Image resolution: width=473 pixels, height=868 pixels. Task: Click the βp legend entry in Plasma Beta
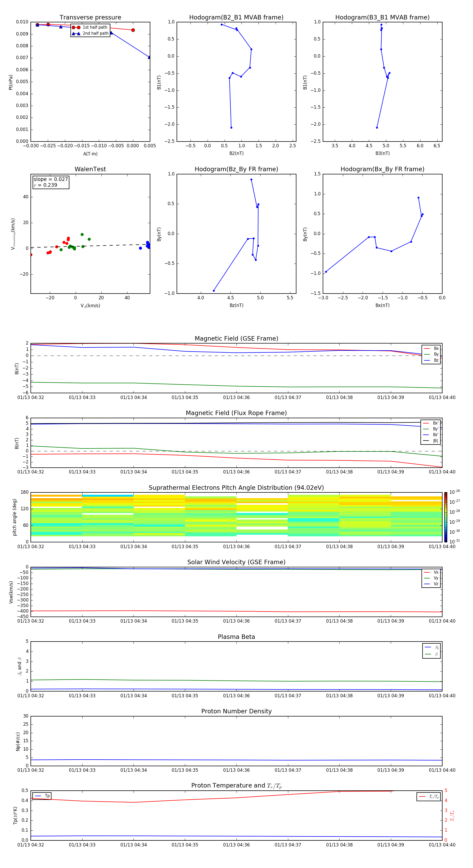pyautogui.click(x=432, y=647)
